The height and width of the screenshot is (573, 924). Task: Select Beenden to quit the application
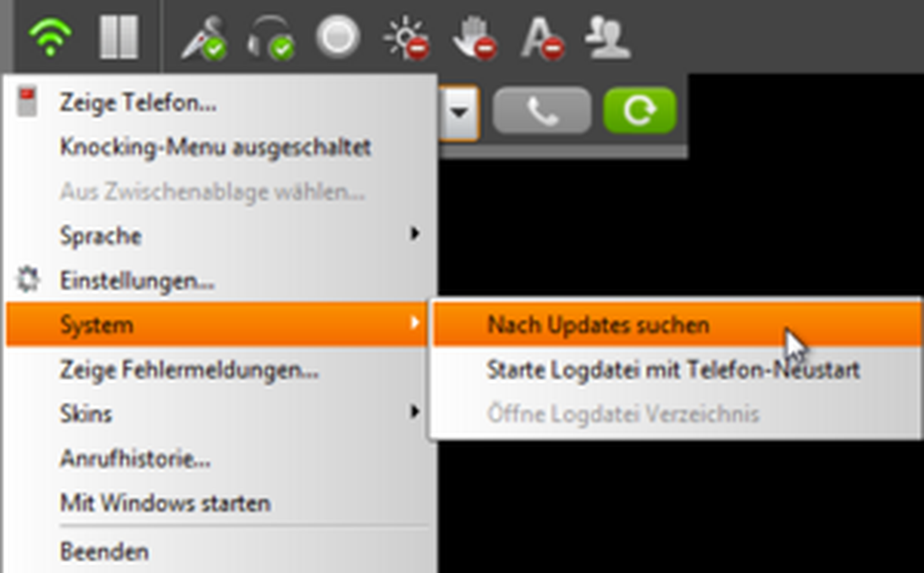(x=217, y=552)
